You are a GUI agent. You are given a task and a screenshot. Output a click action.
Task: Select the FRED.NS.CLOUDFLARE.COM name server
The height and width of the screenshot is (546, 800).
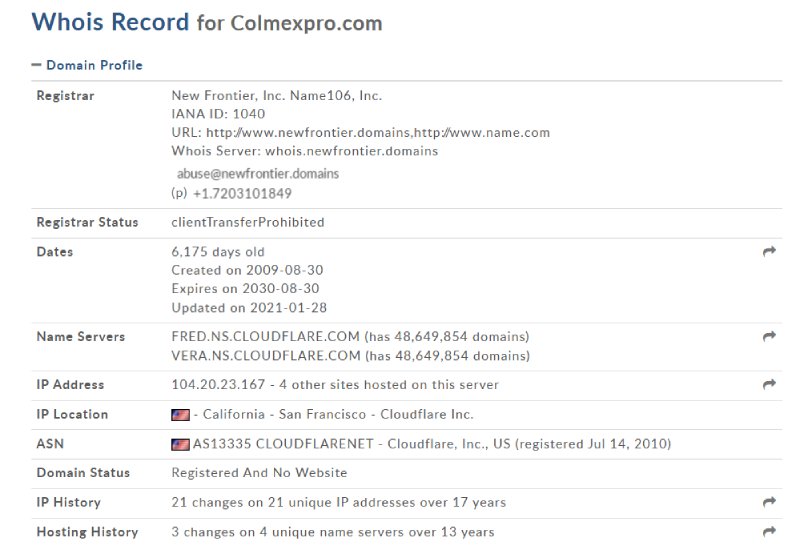(x=266, y=336)
